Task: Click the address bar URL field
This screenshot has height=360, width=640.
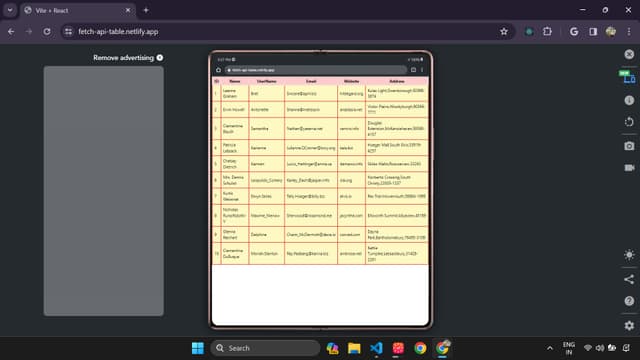Action: click(x=282, y=31)
